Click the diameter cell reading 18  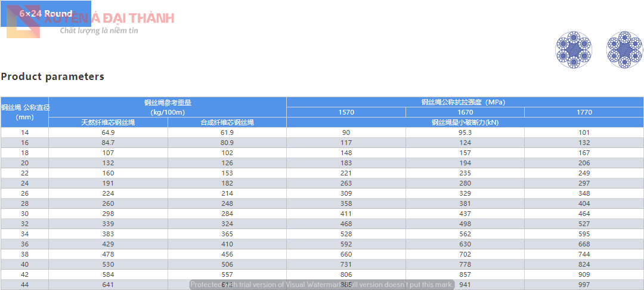point(25,153)
